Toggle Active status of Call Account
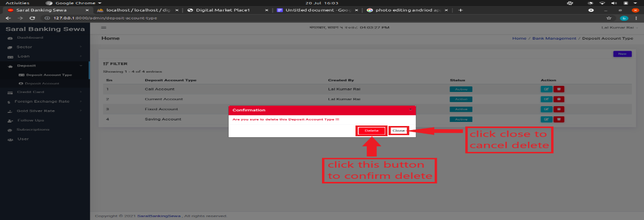The height and width of the screenshot is (220, 644). [x=461, y=89]
